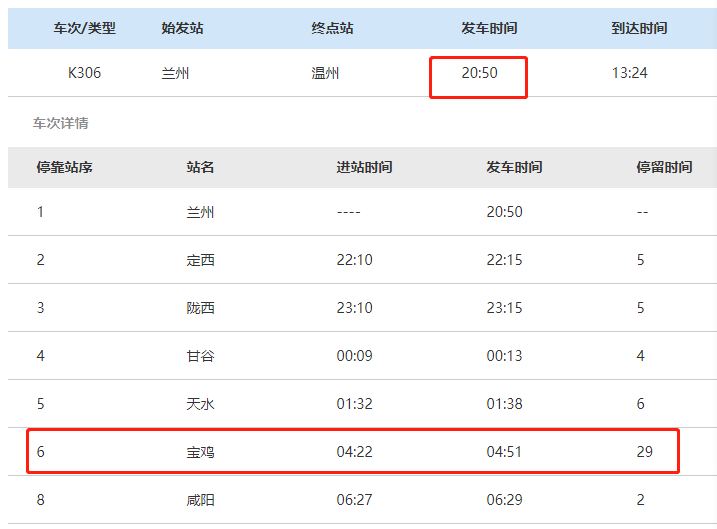The height and width of the screenshot is (529, 717).
Task: Click the 终点站 column header
Action: point(332,28)
